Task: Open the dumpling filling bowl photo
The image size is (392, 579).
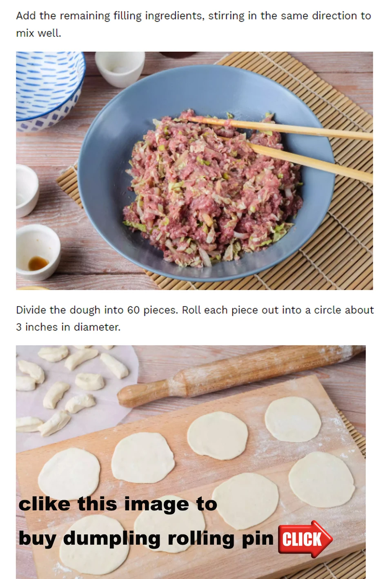Action: click(194, 171)
